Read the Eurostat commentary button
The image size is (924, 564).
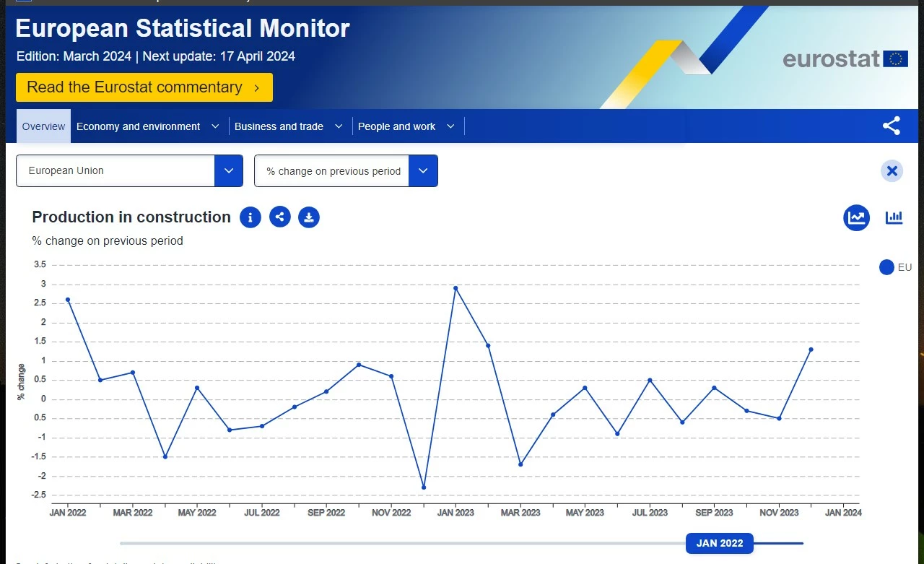coord(144,87)
